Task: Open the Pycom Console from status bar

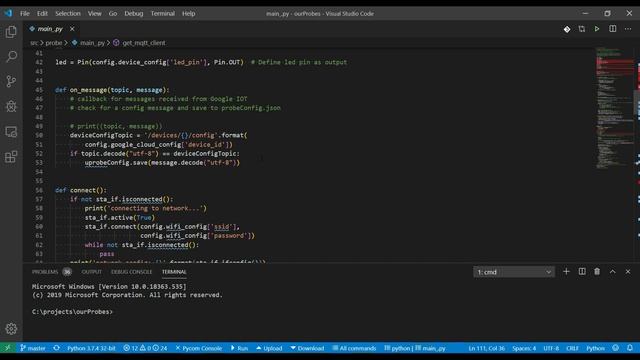Action: [x=198, y=348]
